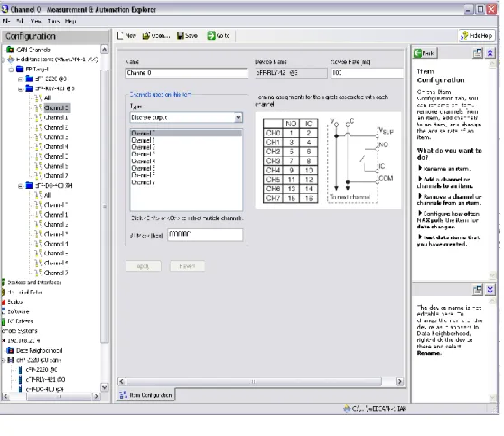The image size is (504, 436).
Task: Click the cFP-2220 @0 folder icon under FP Target
Action: click(29, 79)
